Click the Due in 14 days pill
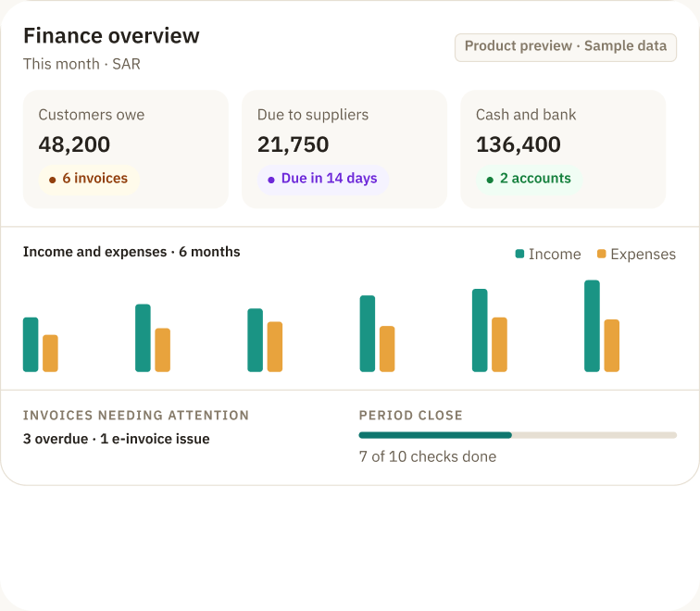The image size is (700, 611). coord(323,179)
